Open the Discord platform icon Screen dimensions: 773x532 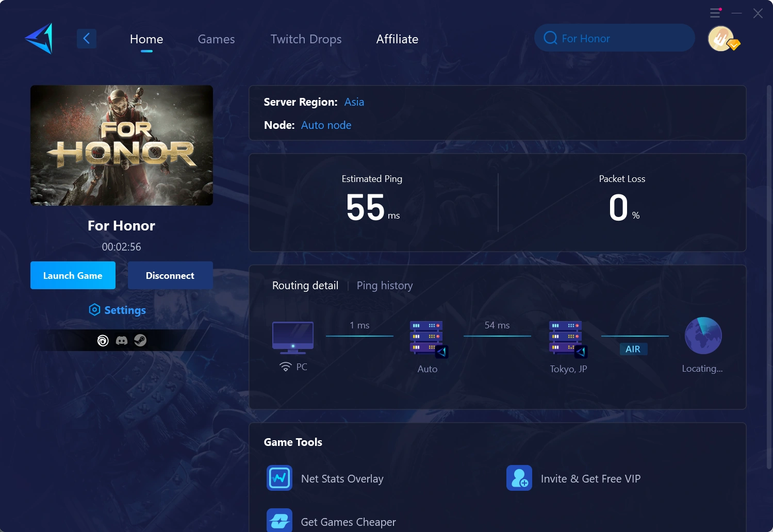tap(122, 340)
